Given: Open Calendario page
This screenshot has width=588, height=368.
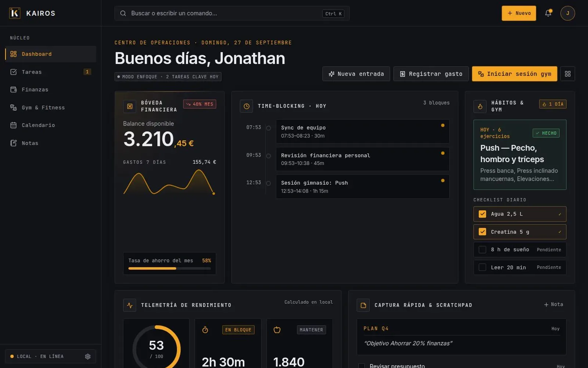Looking at the screenshot, I should (x=51, y=125).
